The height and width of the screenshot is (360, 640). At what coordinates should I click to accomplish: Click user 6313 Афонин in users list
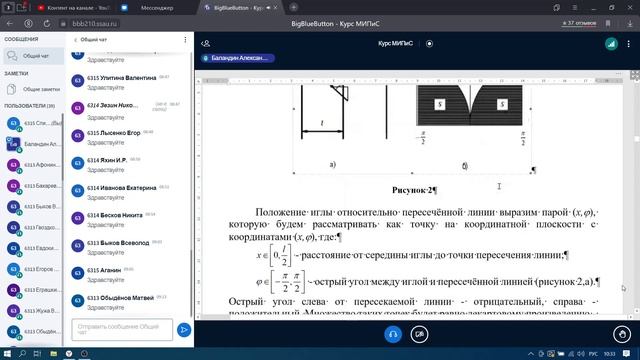tap(33, 165)
